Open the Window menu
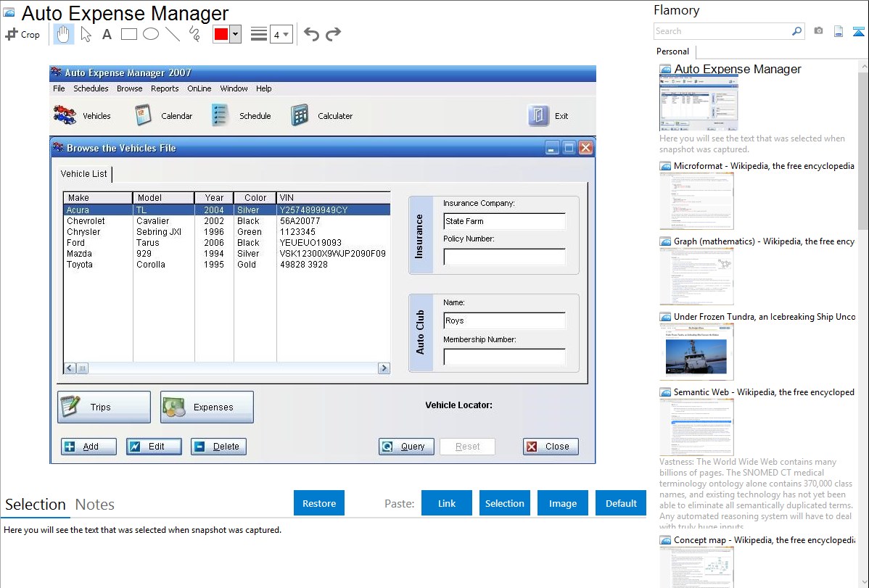 tap(234, 88)
